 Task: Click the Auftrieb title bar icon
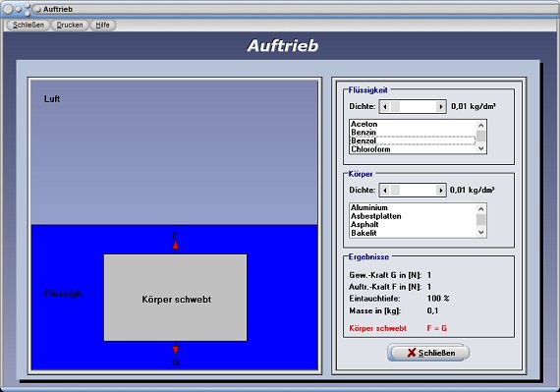tap(37, 9)
